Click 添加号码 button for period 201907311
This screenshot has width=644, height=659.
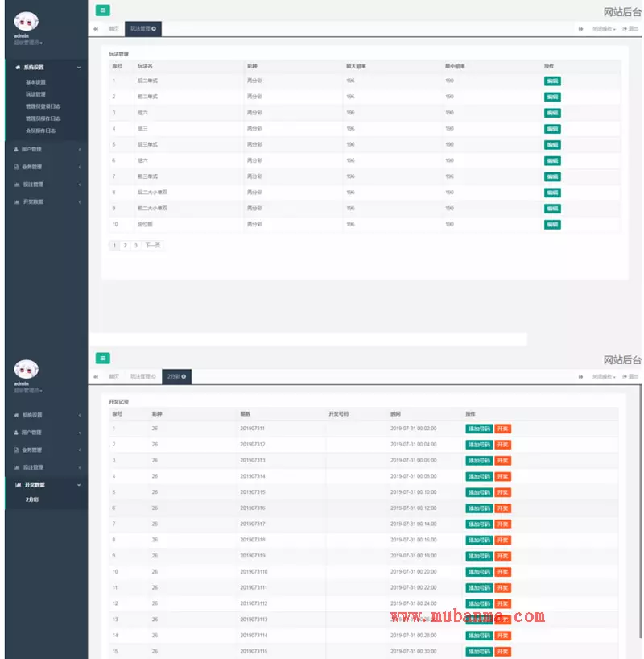tap(478, 429)
